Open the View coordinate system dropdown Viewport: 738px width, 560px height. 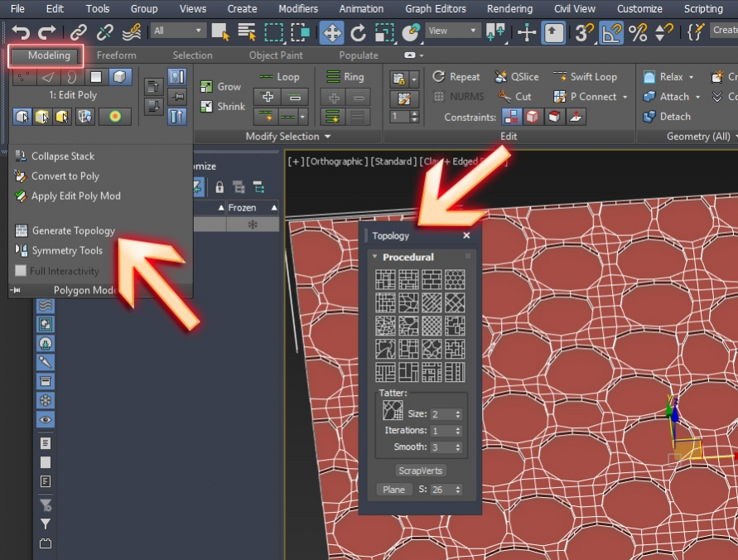453,31
